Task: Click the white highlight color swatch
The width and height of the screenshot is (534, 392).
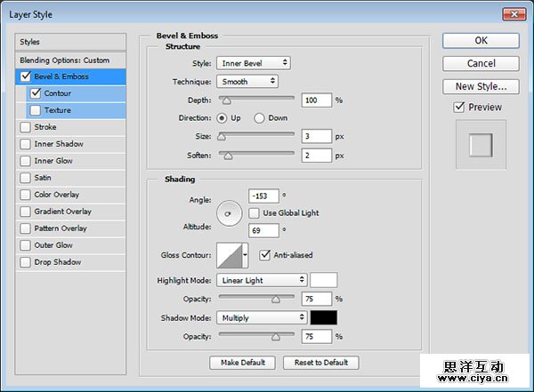Action: (x=323, y=280)
